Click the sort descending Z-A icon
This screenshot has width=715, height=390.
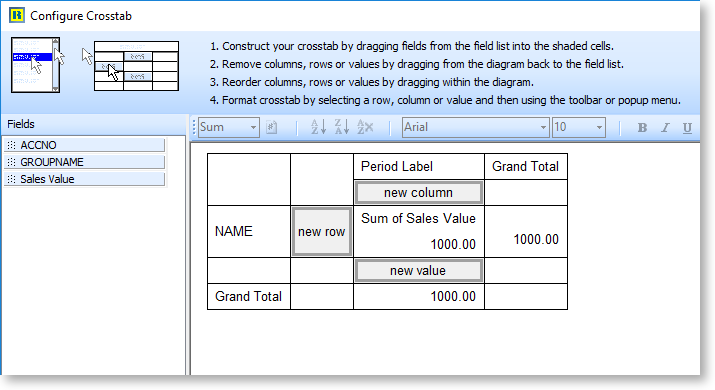pos(342,127)
